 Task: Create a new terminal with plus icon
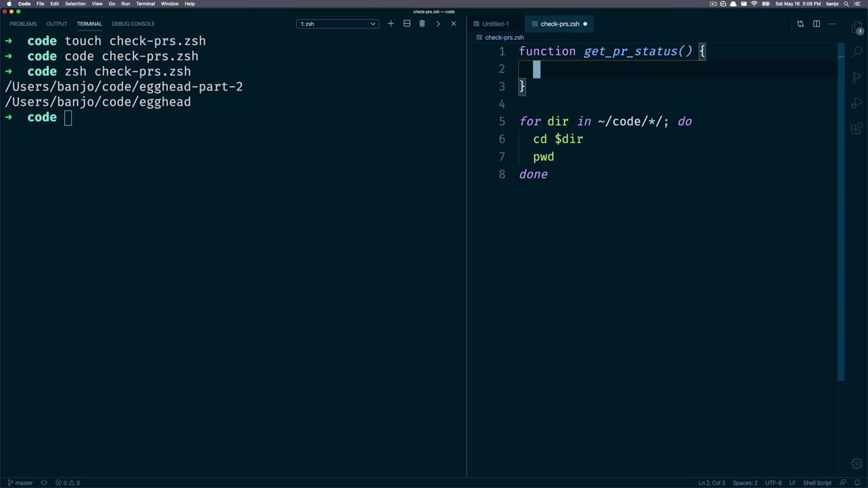pos(391,24)
